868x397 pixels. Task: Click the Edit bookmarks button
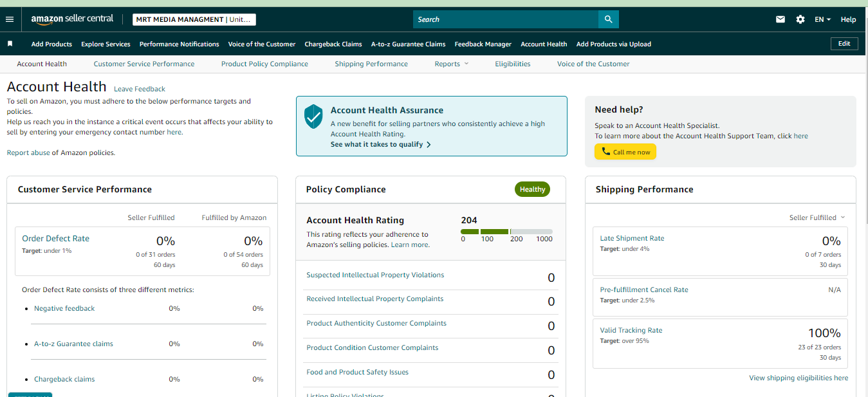click(x=844, y=44)
